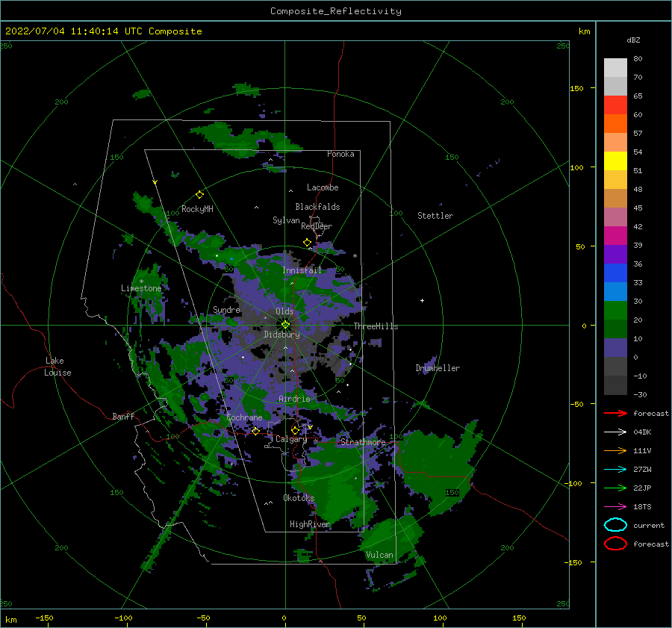Click the red forecast ellipse icon
The width and height of the screenshot is (672, 628).
[615, 544]
